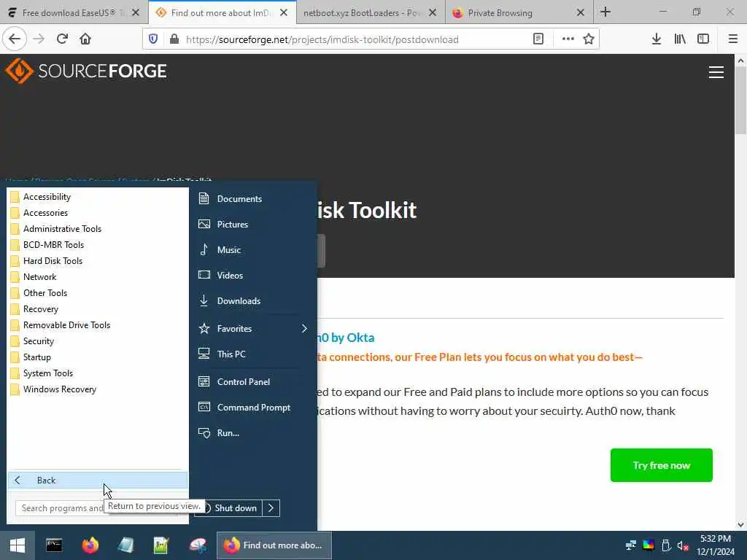Launch Command Prompt from Start menu
The height and width of the screenshot is (560, 747).
tap(252, 408)
